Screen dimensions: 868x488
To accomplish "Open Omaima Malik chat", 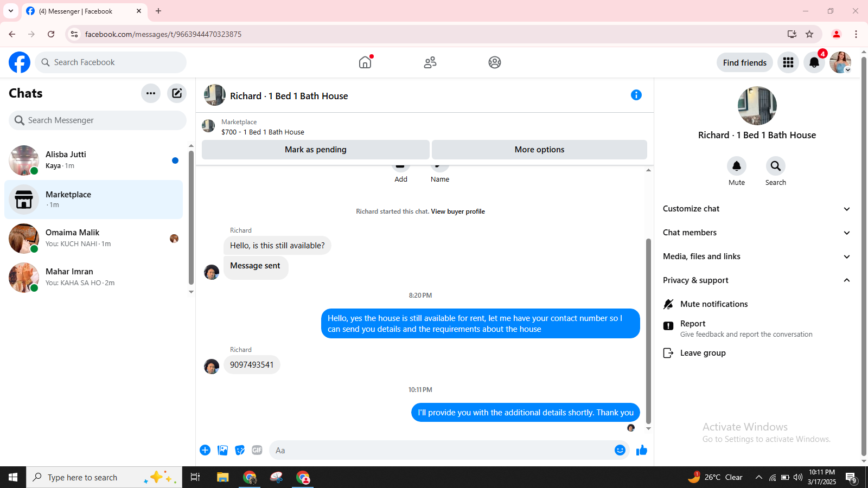I will pyautogui.click(x=93, y=239).
